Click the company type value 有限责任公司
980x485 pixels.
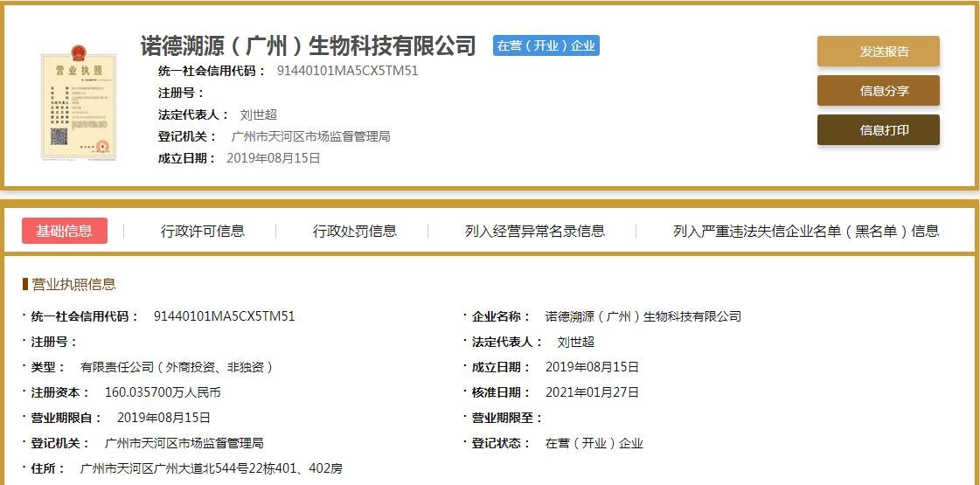[177, 367]
